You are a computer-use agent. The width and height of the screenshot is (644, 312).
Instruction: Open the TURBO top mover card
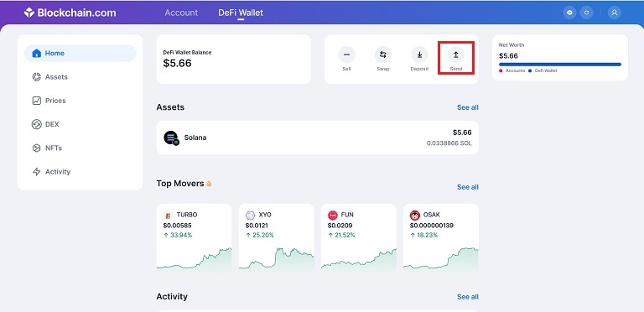(x=194, y=238)
